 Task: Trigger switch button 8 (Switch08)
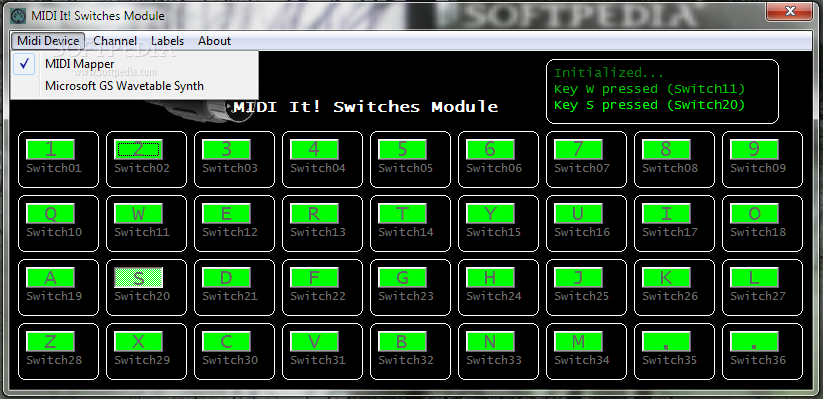[x=667, y=150]
